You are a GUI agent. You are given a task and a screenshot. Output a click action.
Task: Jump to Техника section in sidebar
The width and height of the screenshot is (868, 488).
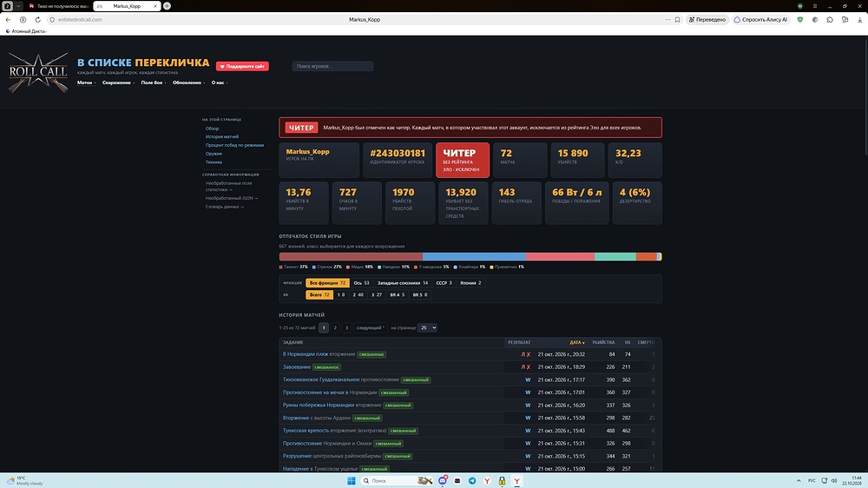[x=214, y=162]
